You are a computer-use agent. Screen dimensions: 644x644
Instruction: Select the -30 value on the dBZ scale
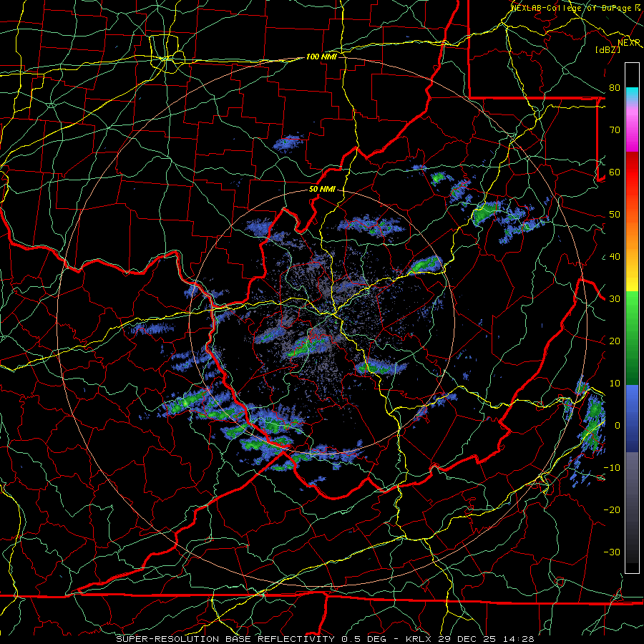click(x=612, y=553)
